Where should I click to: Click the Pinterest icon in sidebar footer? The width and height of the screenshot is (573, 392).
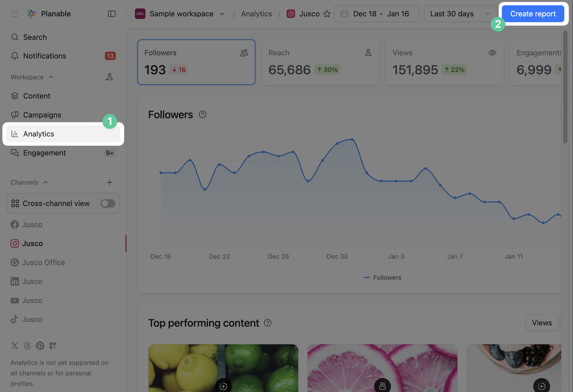pyautogui.click(x=40, y=346)
